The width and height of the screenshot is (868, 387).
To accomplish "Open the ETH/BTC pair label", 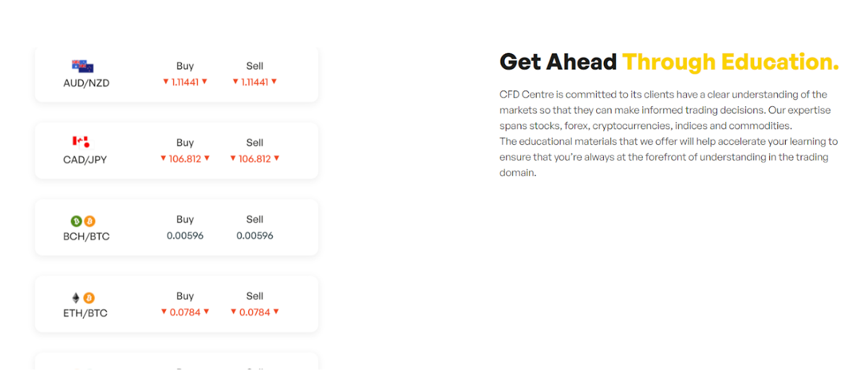I will click(x=85, y=313).
